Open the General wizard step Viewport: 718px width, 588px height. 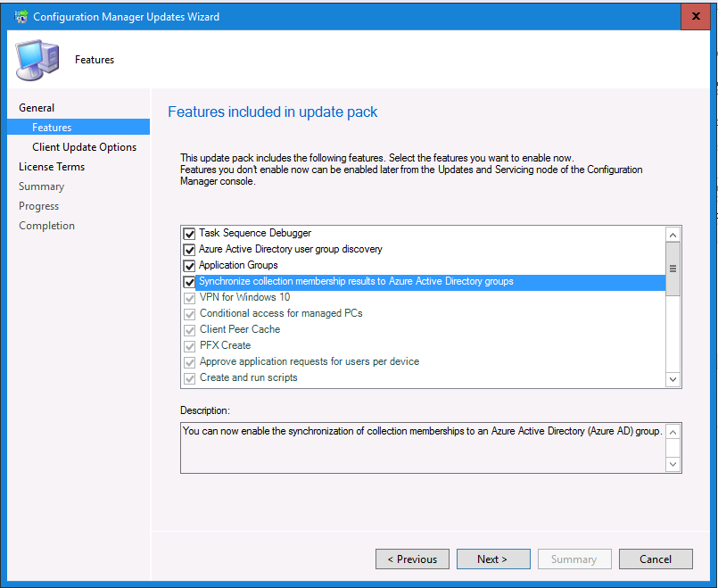tap(37, 108)
